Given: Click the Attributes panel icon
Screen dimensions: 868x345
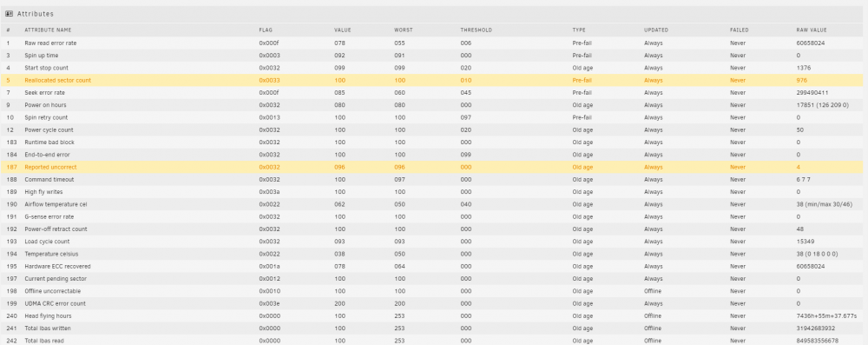Looking at the screenshot, I should click(x=9, y=14).
